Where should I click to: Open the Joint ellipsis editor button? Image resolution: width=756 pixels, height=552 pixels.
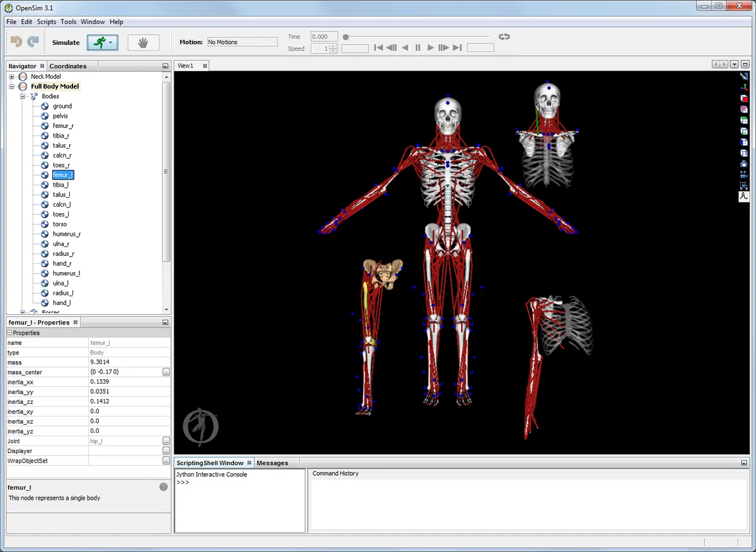click(166, 441)
